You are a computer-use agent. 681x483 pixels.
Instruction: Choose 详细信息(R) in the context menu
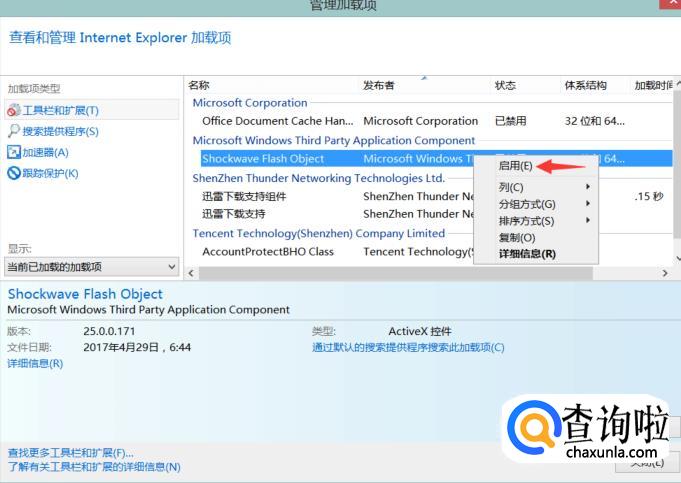536,254
